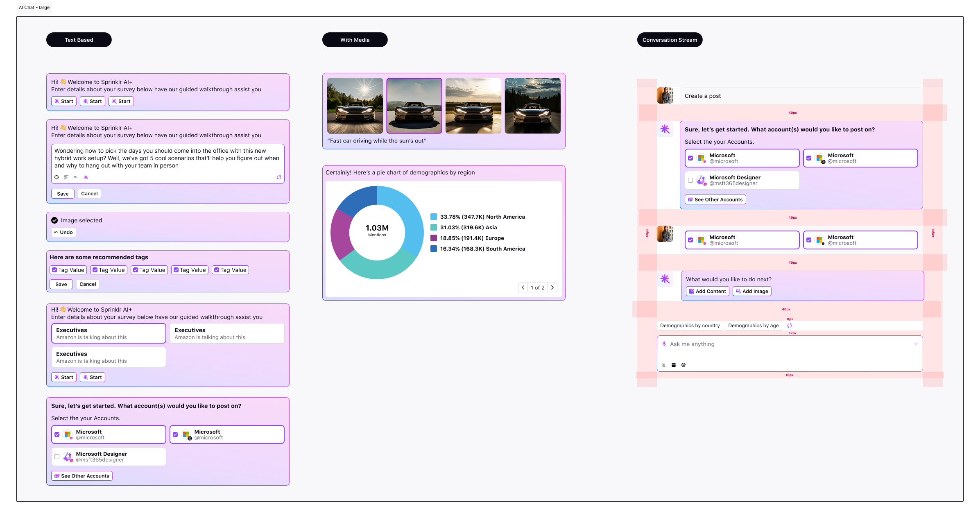Uncheck the first Tag Value recommended tag
This screenshot has width=980, height=518.
55,270
